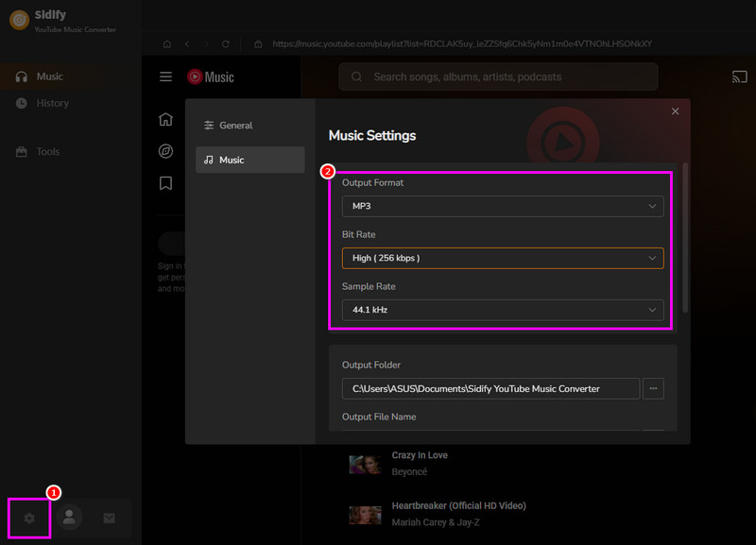Select the 'Crazy In Love' song title
Image resolution: width=756 pixels, height=545 pixels.
pos(420,455)
